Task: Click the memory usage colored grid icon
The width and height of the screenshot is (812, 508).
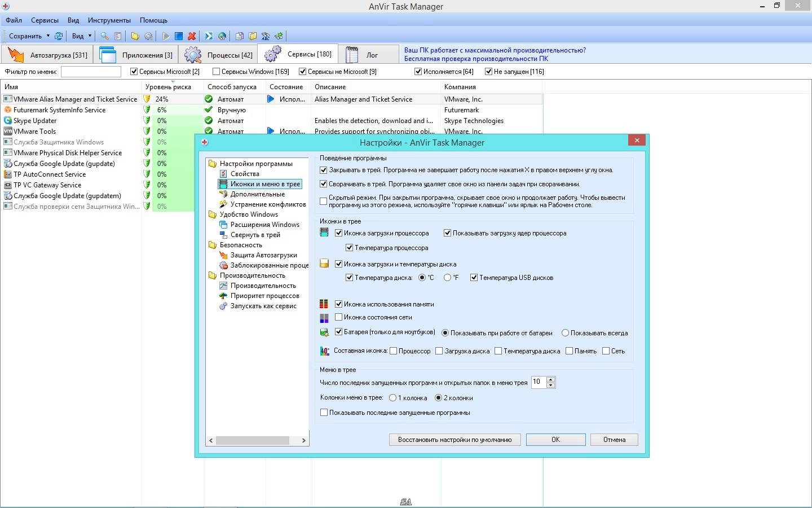Action: click(324, 304)
